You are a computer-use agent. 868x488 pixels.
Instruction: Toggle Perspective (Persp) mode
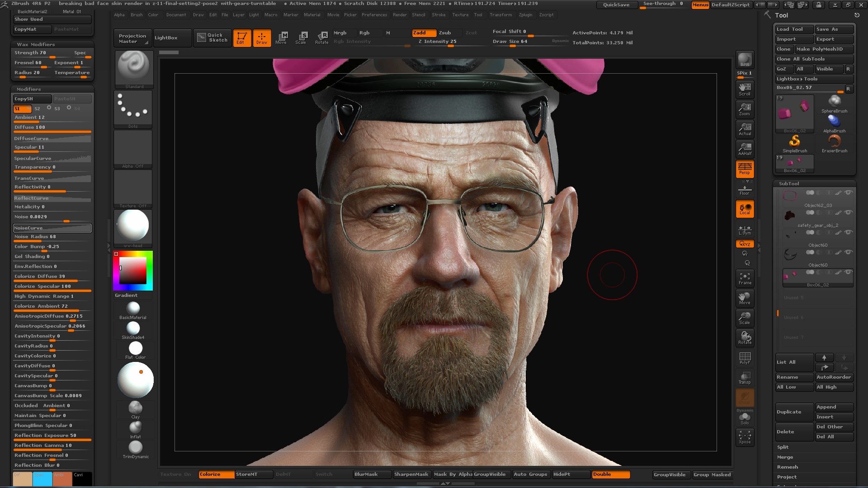tap(745, 169)
